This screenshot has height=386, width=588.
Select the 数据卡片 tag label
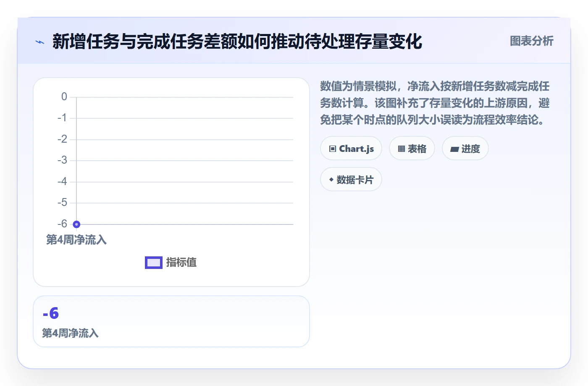tap(355, 180)
